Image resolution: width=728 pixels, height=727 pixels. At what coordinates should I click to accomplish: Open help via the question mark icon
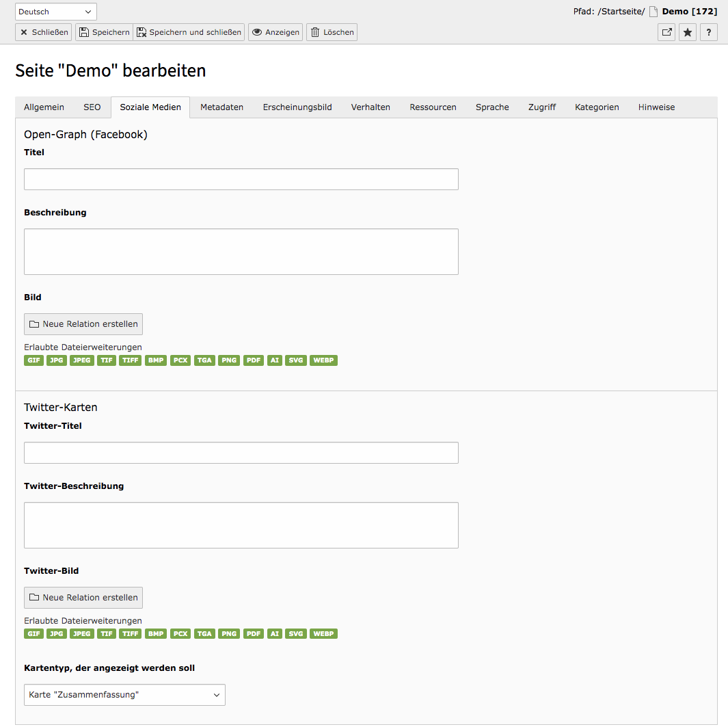coord(708,32)
